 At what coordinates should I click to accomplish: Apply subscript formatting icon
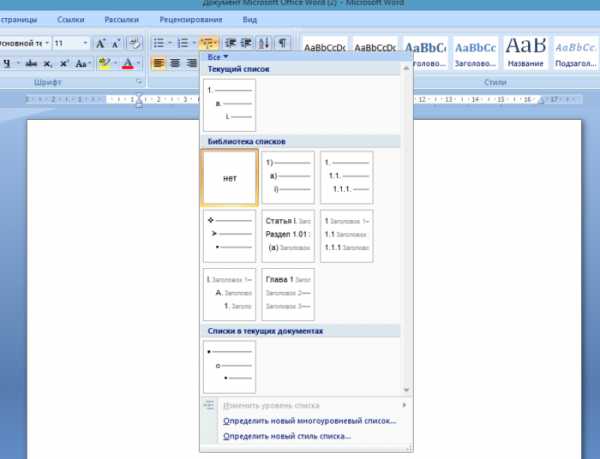[47, 63]
